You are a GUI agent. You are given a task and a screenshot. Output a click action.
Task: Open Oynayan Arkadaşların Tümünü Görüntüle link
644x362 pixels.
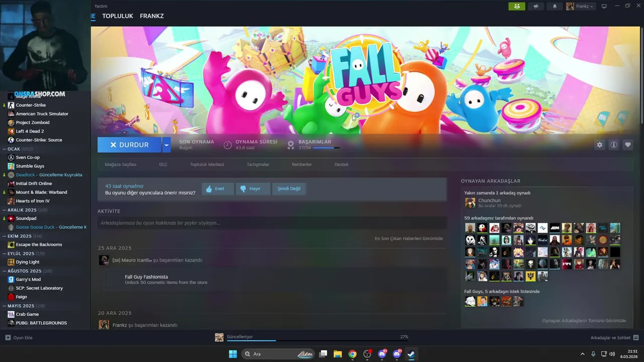(x=584, y=321)
